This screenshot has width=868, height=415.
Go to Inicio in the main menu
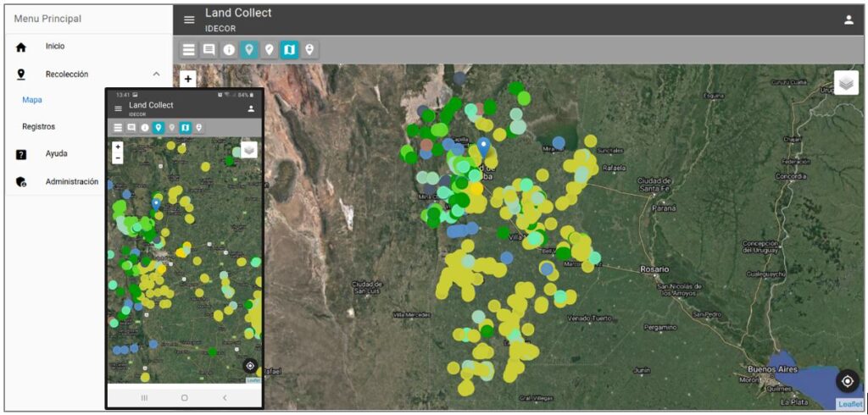(x=55, y=47)
